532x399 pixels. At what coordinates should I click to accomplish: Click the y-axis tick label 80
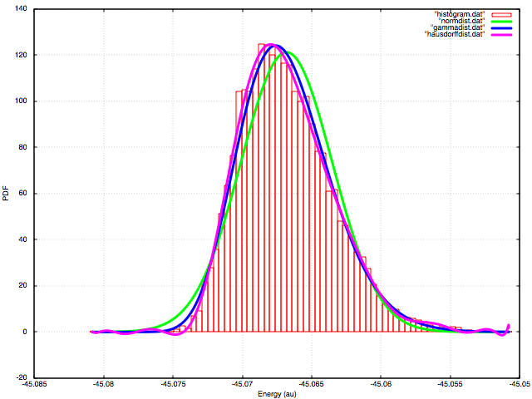(x=22, y=147)
